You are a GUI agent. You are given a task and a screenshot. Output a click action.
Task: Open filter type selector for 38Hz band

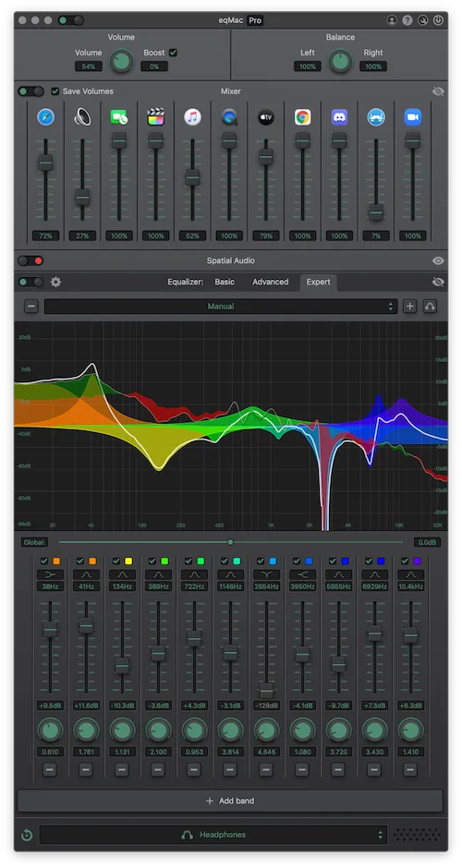(50, 574)
